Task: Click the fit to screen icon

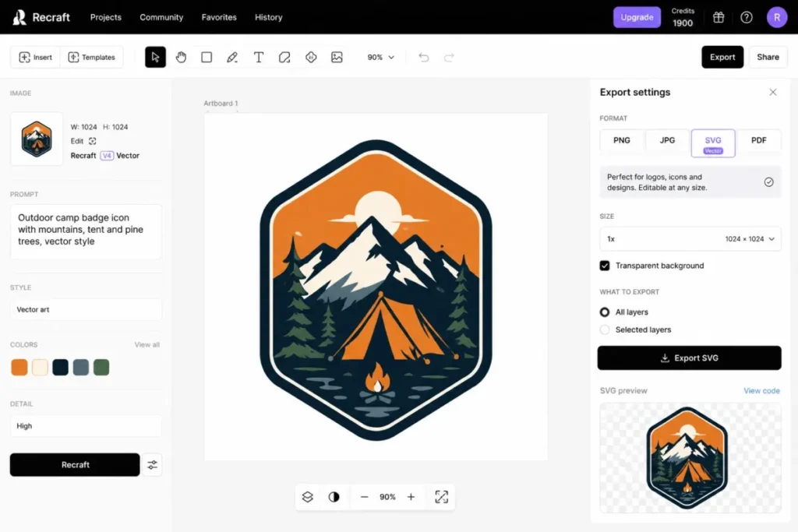Action: 441,497
